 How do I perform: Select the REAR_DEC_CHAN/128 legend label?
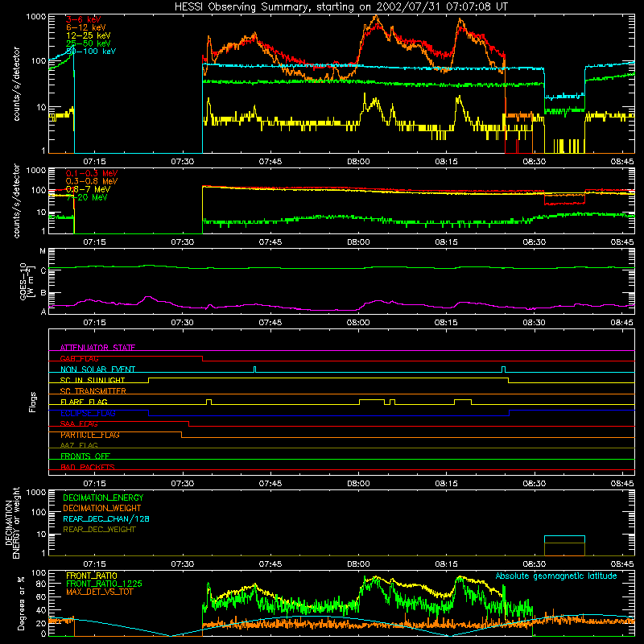pyautogui.click(x=106, y=518)
